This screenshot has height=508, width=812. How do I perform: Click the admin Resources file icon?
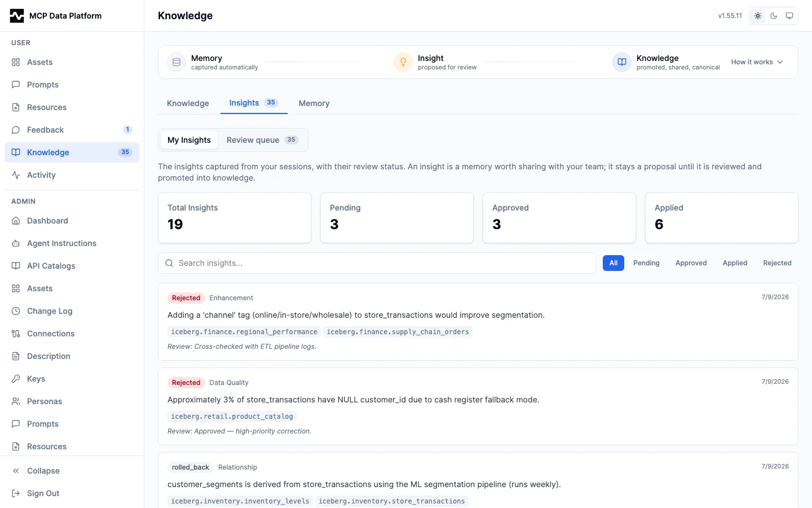[x=16, y=446]
